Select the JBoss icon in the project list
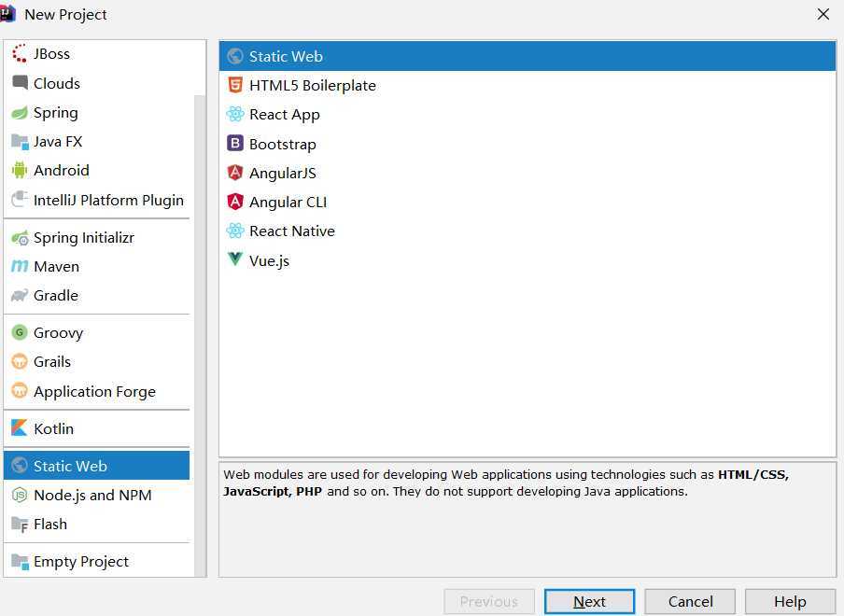The height and width of the screenshot is (616, 844). pos(20,54)
